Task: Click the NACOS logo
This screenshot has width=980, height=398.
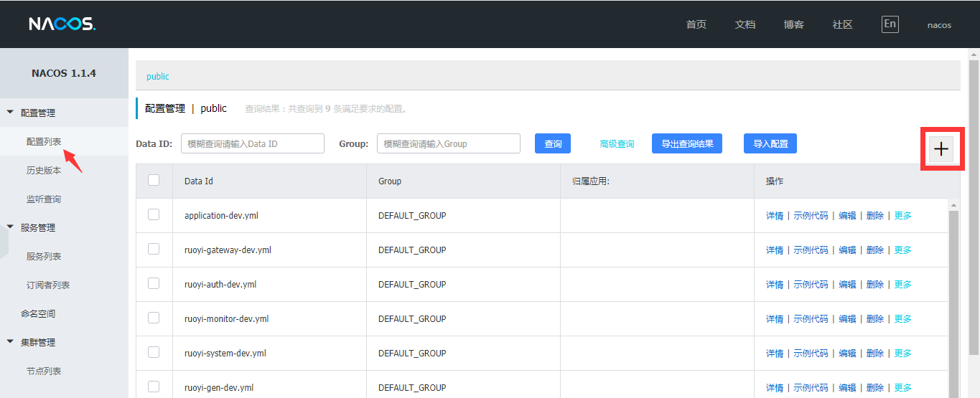Action: tap(62, 24)
